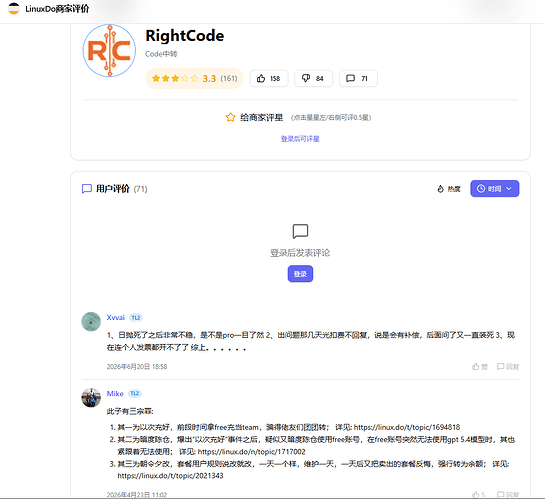Click the thumbs-up button showing 158
545x499 pixels.
point(269,79)
